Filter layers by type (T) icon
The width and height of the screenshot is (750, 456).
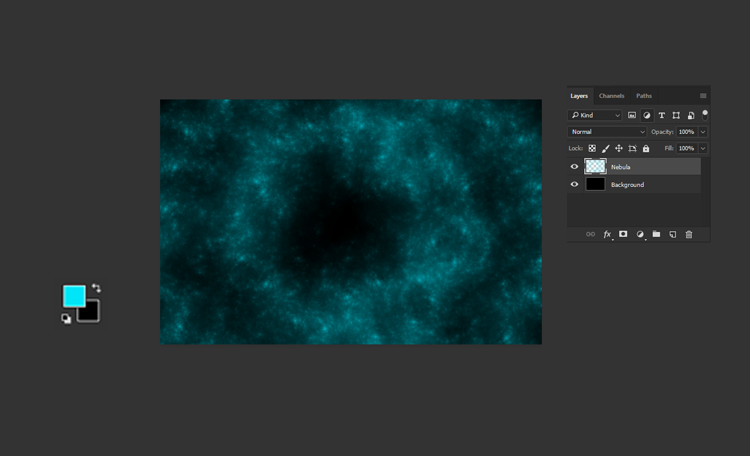[661, 116]
